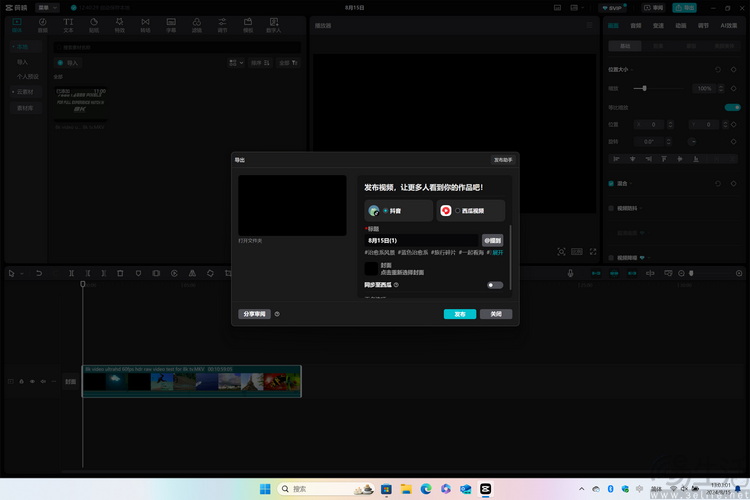Open the 文本 text panel icon
The image size is (750, 500).
(x=68, y=23)
